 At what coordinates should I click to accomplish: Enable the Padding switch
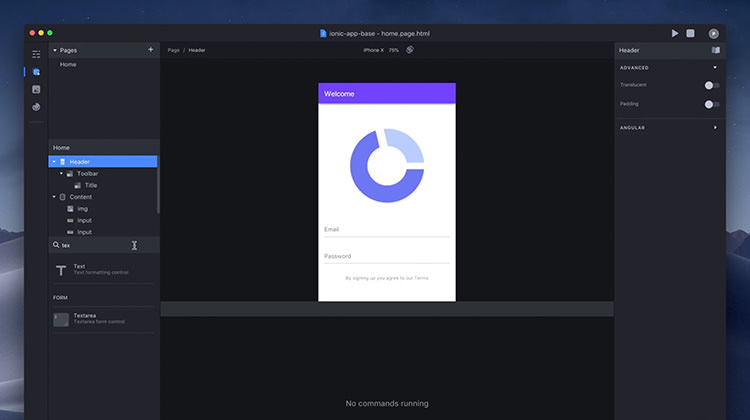711,104
